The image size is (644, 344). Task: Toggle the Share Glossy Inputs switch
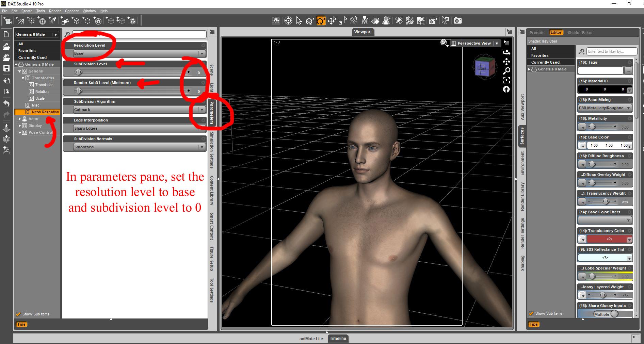pos(606,314)
